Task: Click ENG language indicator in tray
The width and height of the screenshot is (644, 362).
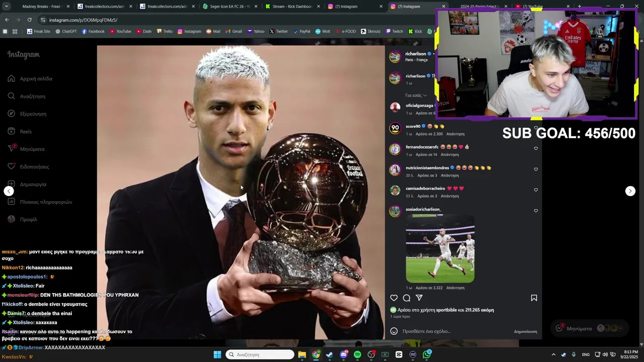Action: coord(586,354)
